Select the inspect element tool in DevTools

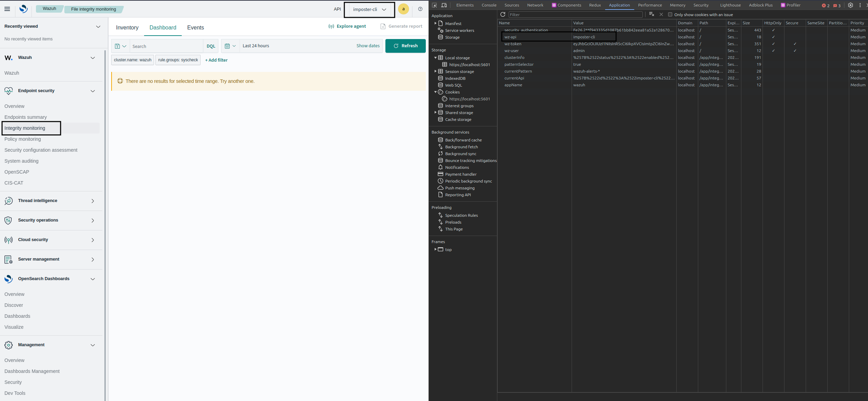(434, 5)
